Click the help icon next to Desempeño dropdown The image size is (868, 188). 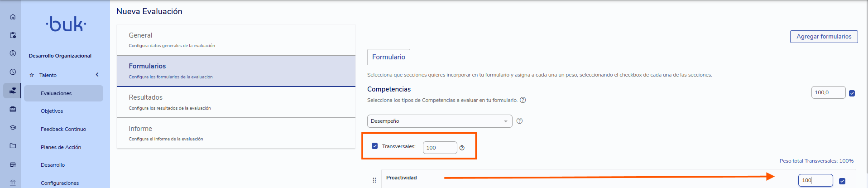[x=519, y=121]
